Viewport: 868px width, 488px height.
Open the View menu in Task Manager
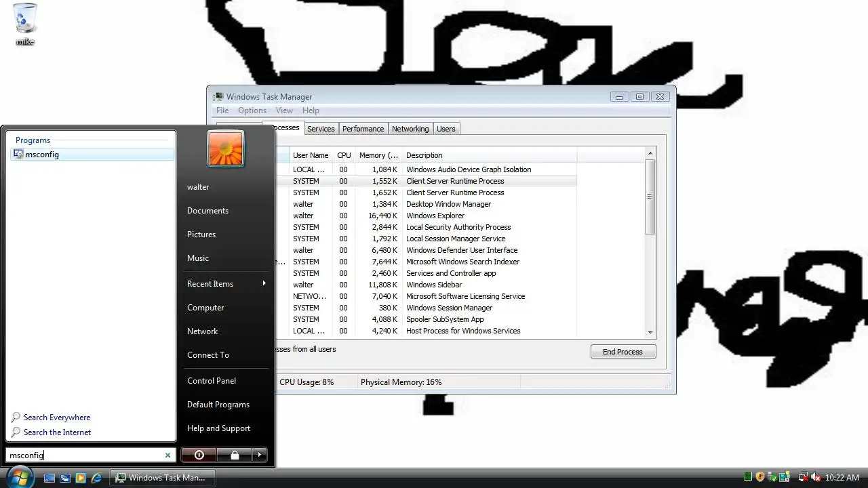tap(284, 110)
